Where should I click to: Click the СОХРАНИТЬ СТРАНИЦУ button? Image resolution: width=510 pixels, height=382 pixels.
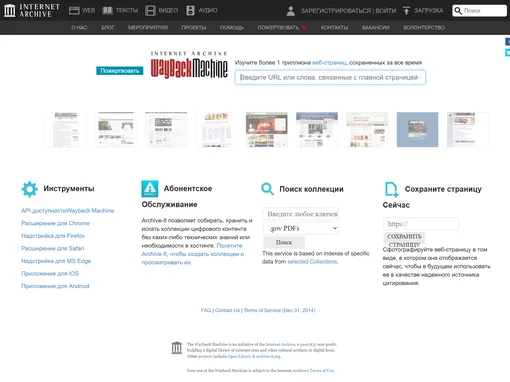[x=404, y=239]
